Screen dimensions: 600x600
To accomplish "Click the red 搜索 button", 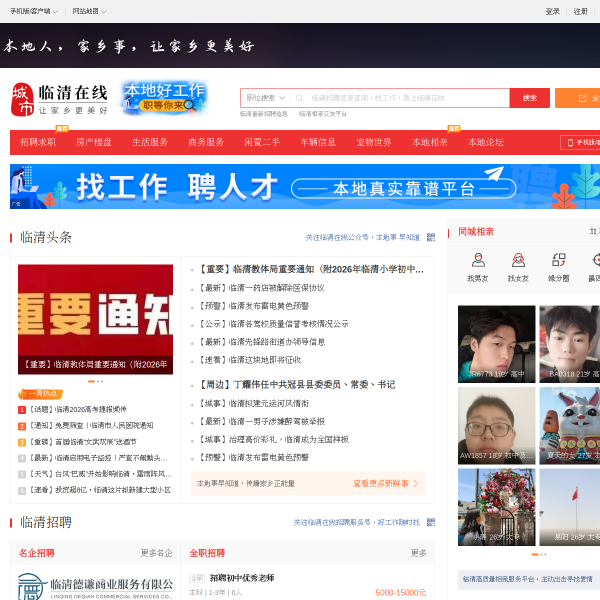I will pos(530,98).
